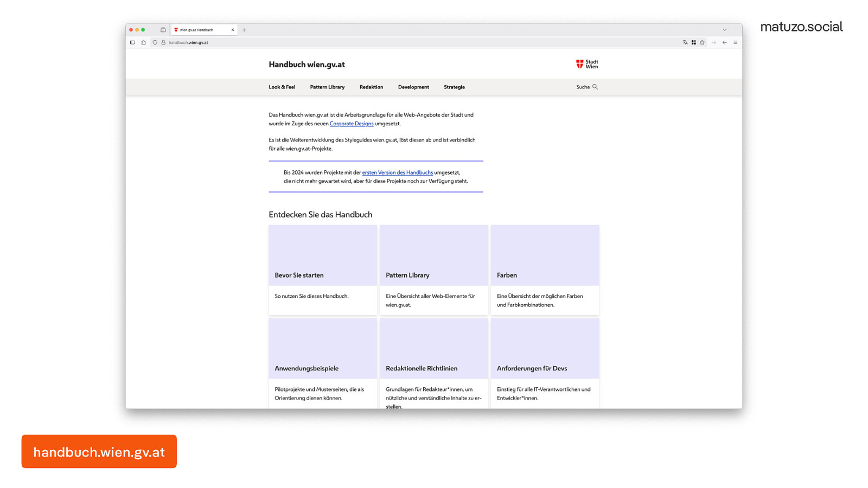The height and width of the screenshot is (488, 868).
Task: Follow the Corporate Designs link
Action: coord(352,124)
